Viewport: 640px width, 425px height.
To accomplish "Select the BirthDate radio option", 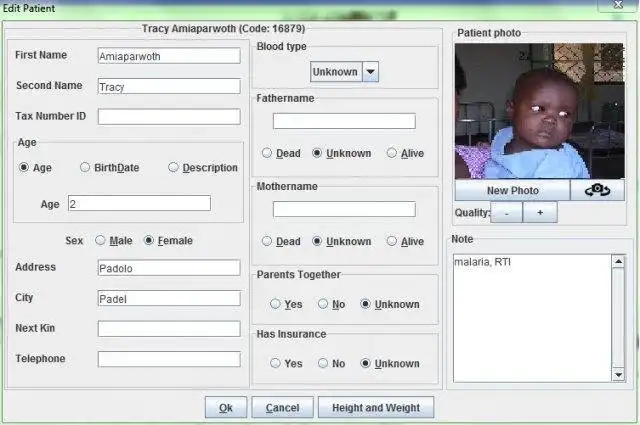I will (85, 167).
